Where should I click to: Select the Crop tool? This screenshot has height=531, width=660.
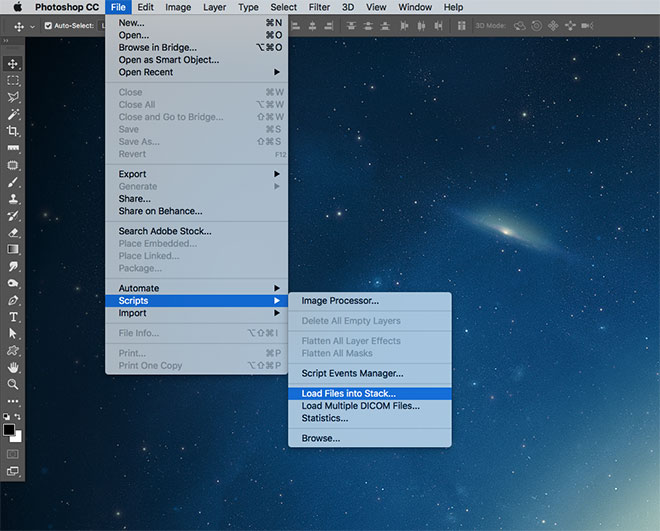point(13,131)
